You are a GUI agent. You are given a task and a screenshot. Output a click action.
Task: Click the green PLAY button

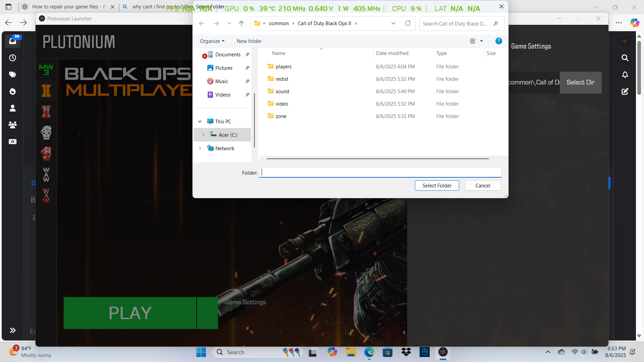point(130,313)
